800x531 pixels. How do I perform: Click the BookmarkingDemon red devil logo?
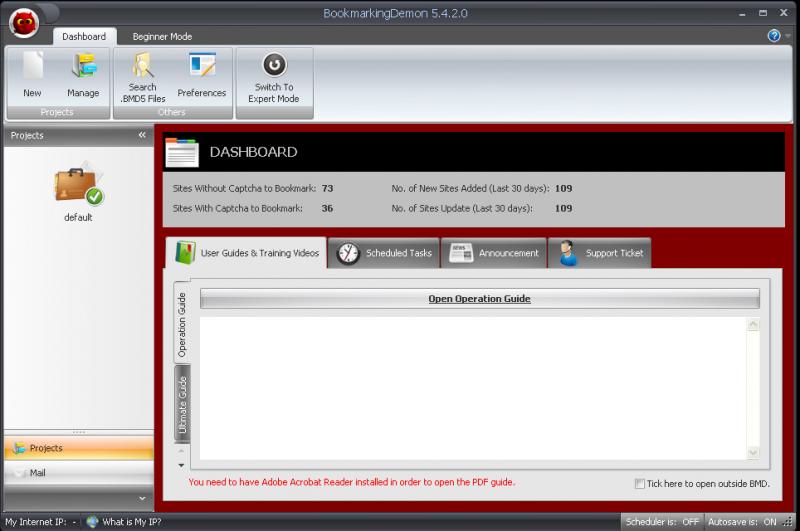(x=24, y=23)
